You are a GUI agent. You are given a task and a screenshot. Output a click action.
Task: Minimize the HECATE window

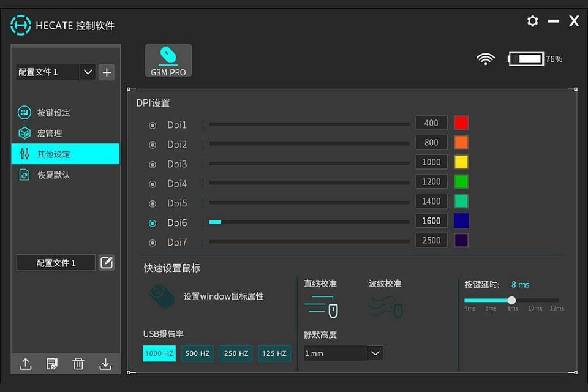[554, 21]
